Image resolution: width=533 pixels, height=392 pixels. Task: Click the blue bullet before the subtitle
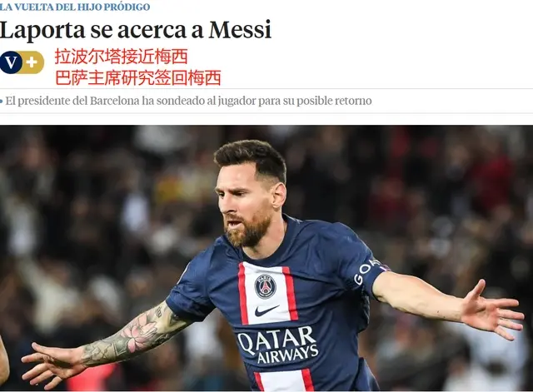2,102
